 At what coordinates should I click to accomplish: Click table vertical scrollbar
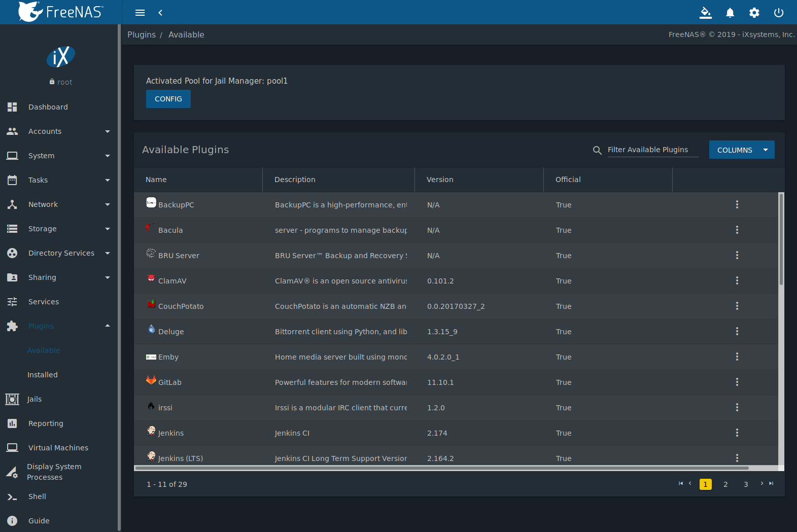[x=781, y=239]
